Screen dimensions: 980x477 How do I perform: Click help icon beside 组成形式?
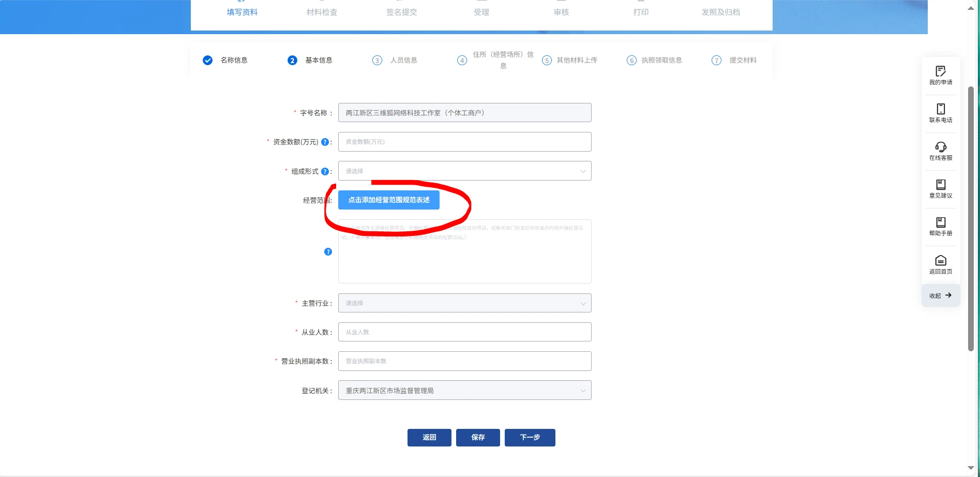[325, 171]
